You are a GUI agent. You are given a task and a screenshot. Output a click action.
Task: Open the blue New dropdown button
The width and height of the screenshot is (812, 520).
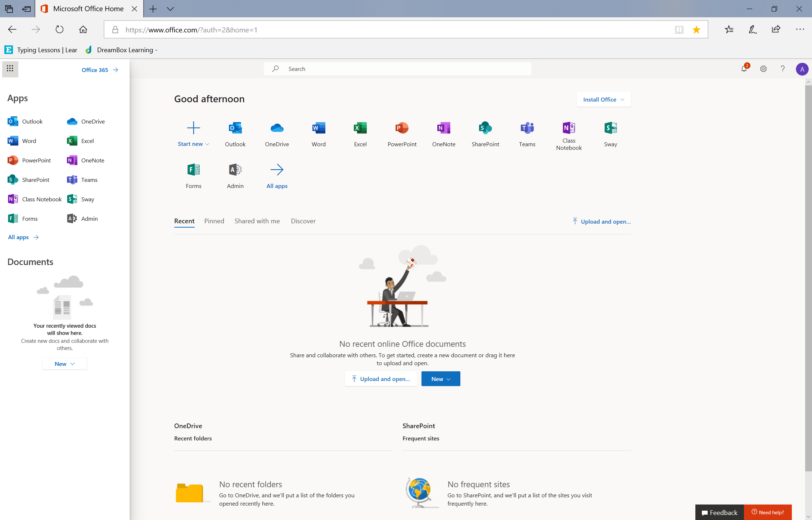point(441,379)
